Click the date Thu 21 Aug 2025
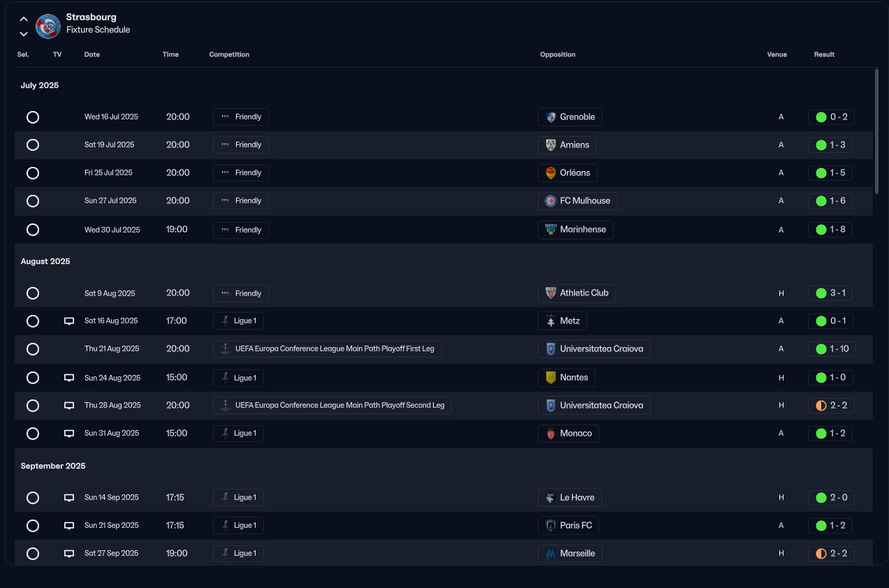This screenshot has height=588, width=889. [112, 349]
